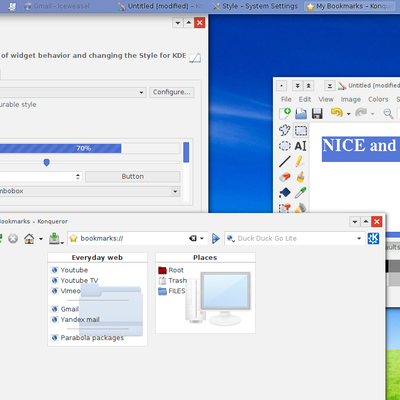This screenshot has width=400, height=400.
Task: Switch to My Bookmarks - Konqueror taskbar entry
Action: [350, 6]
